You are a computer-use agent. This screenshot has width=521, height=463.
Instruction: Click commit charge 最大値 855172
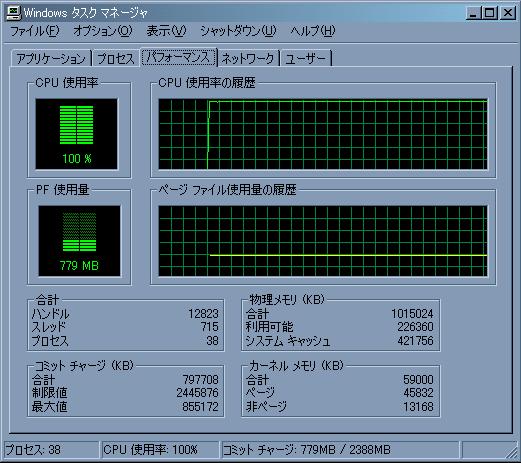pyautogui.click(x=200, y=407)
